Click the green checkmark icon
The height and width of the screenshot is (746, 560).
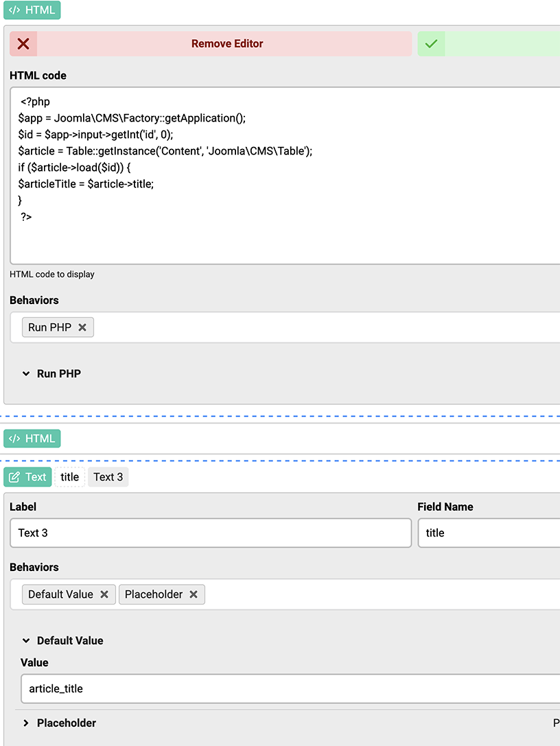click(431, 44)
